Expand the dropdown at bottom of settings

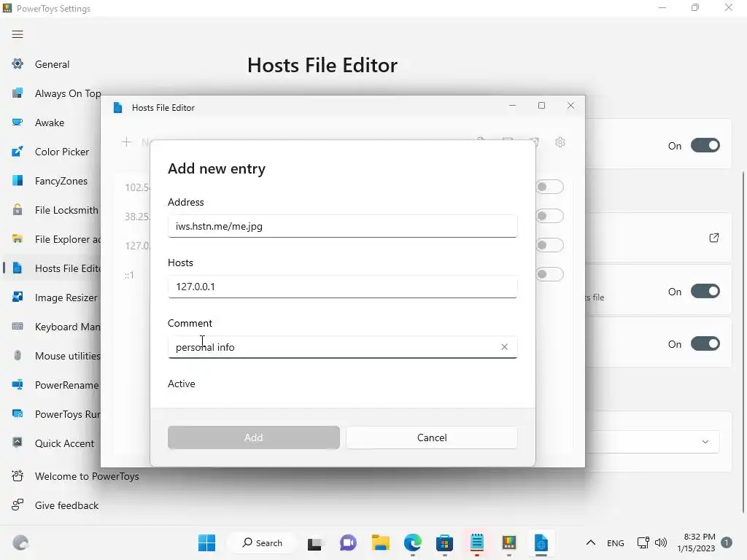pos(705,442)
